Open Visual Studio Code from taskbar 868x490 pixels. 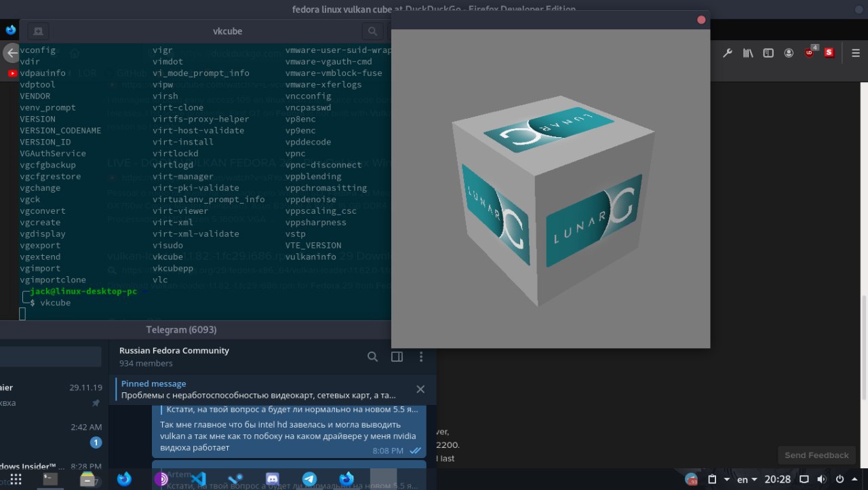[x=198, y=479]
